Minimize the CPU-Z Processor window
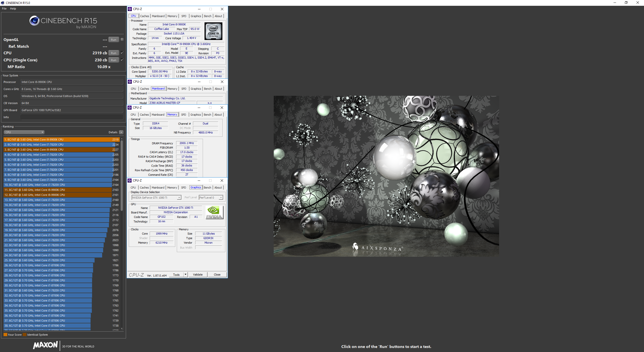Viewport: 644px width, 352px height. tap(199, 9)
